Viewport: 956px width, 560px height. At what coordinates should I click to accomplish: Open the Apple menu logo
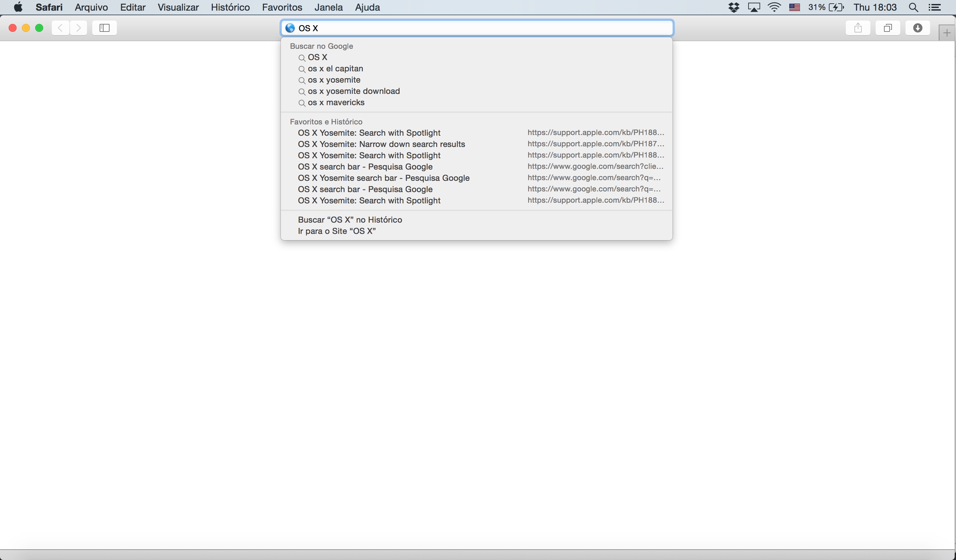(x=18, y=7)
